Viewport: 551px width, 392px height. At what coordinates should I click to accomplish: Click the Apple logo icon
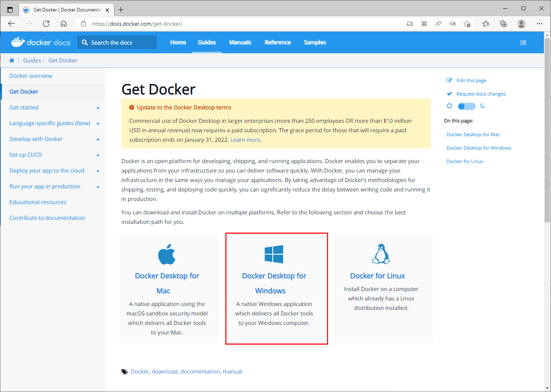pos(167,254)
